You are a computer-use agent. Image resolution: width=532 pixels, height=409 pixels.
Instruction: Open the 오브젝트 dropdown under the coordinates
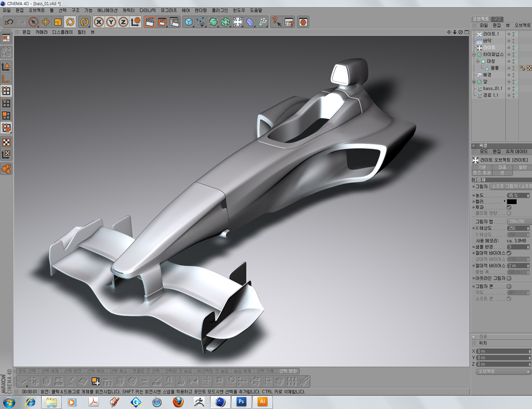coord(502,372)
